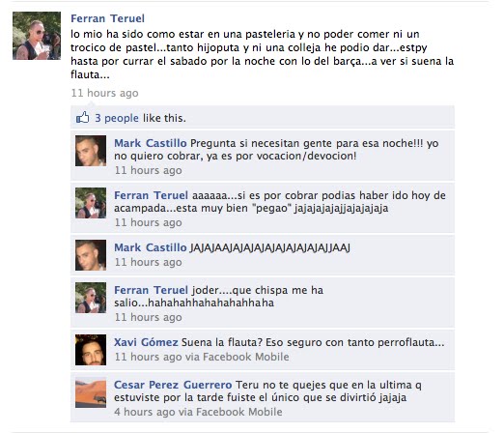Click Ferran Teruel's name on the "joder" comment
Screen dimensions: 504x433
(151, 290)
